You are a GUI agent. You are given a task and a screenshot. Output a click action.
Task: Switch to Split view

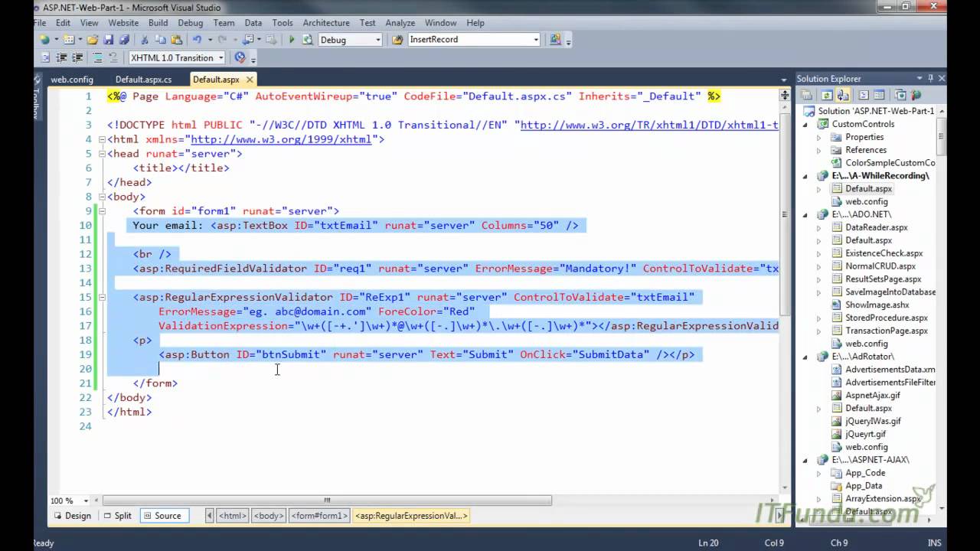pos(117,516)
